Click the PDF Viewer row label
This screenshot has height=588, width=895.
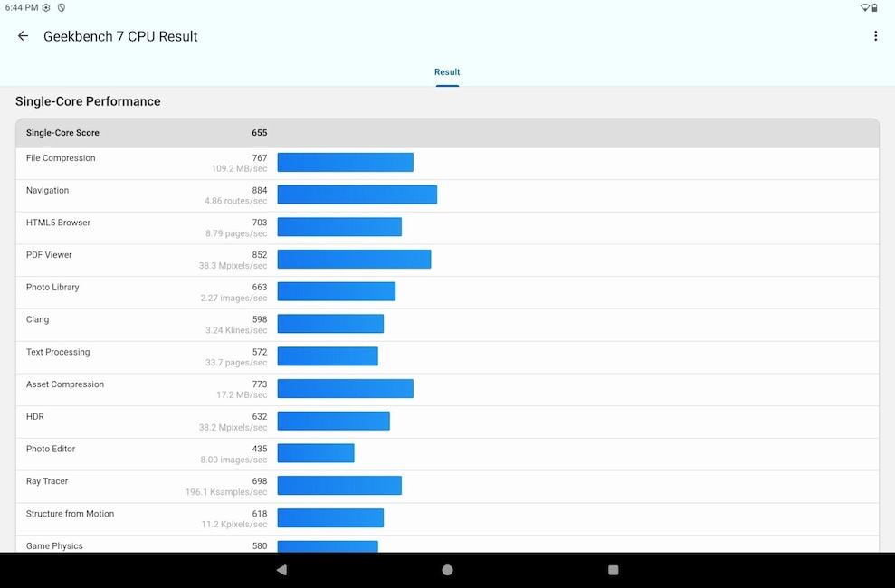(x=49, y=255)
